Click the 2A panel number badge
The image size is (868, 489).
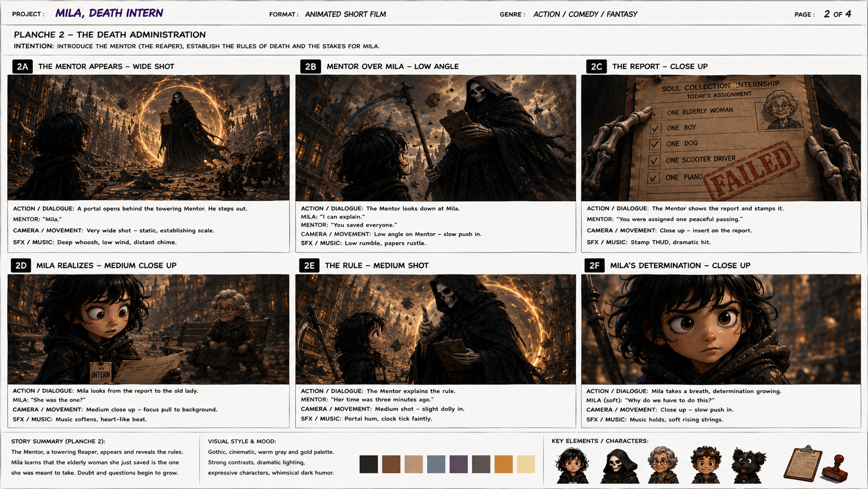pos(22,67)
